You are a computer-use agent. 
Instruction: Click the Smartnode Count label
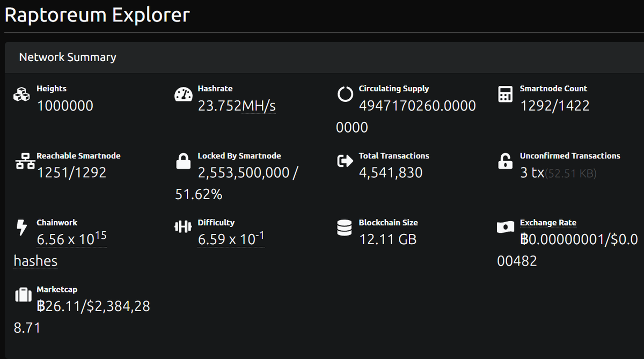pyautogui.click(x=553, y=89)
